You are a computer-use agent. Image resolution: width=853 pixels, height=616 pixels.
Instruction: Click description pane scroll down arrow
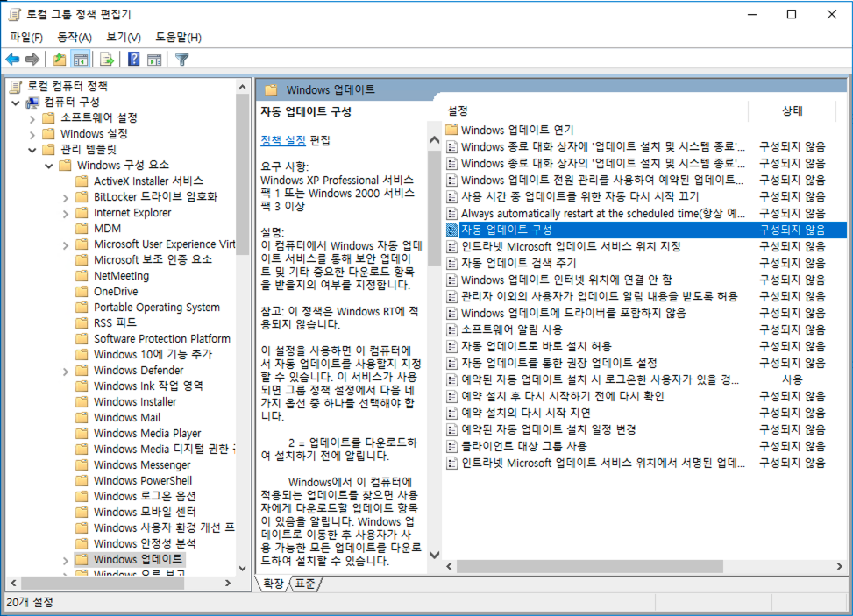tap(434, 556)
